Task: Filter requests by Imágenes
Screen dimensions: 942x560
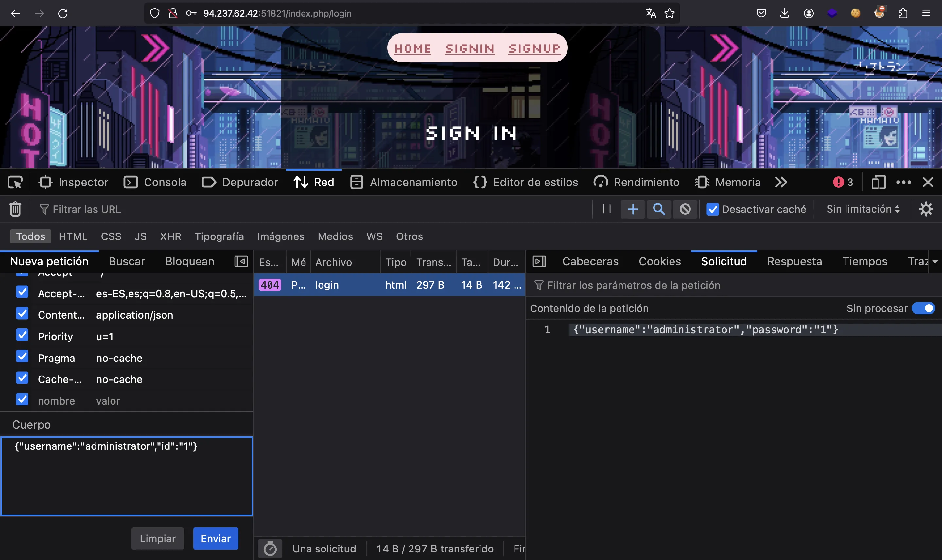Action: [281, 236]
